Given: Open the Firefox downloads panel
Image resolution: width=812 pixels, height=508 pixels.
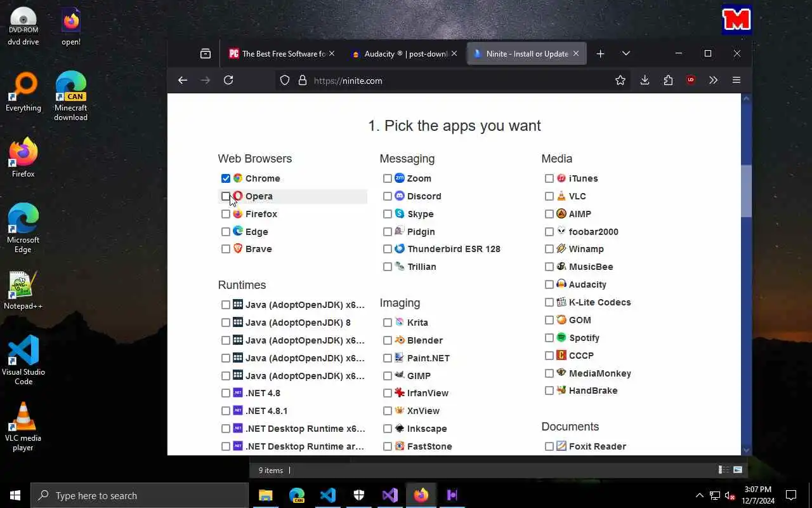Looking at the screenshot, I should [x=645, y=80].
